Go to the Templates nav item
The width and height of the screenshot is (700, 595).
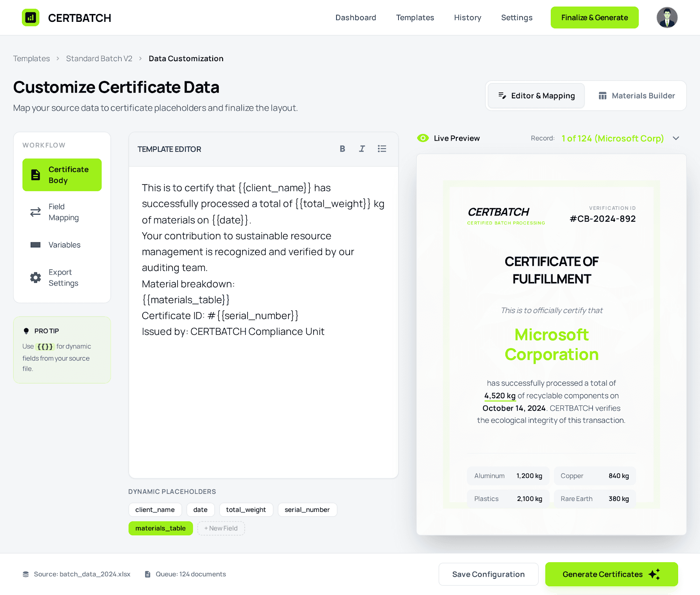tap(415, 17)
